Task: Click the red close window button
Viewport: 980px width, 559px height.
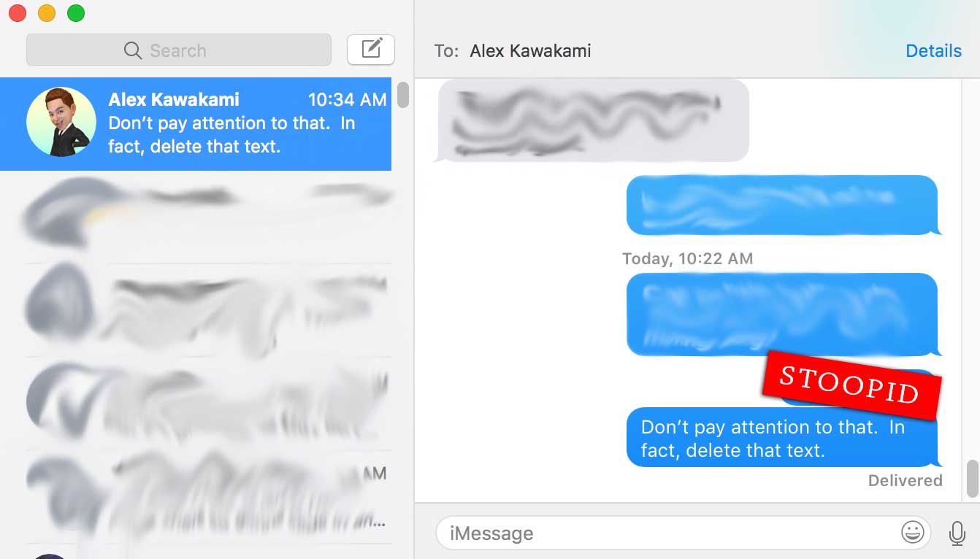Action: pyautogui.click(x=17, y=13)
